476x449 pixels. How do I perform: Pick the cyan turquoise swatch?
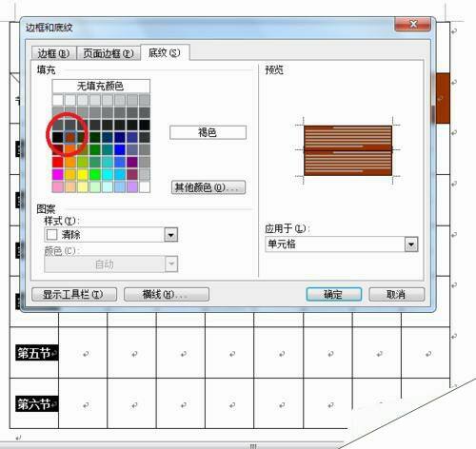tap(108, 174)
